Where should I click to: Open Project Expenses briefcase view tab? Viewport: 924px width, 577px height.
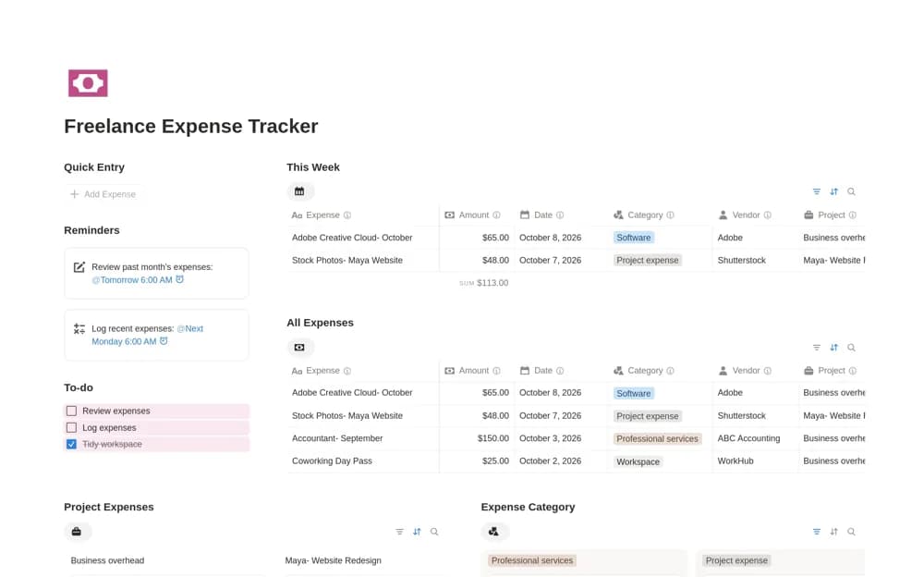point(77,532)
